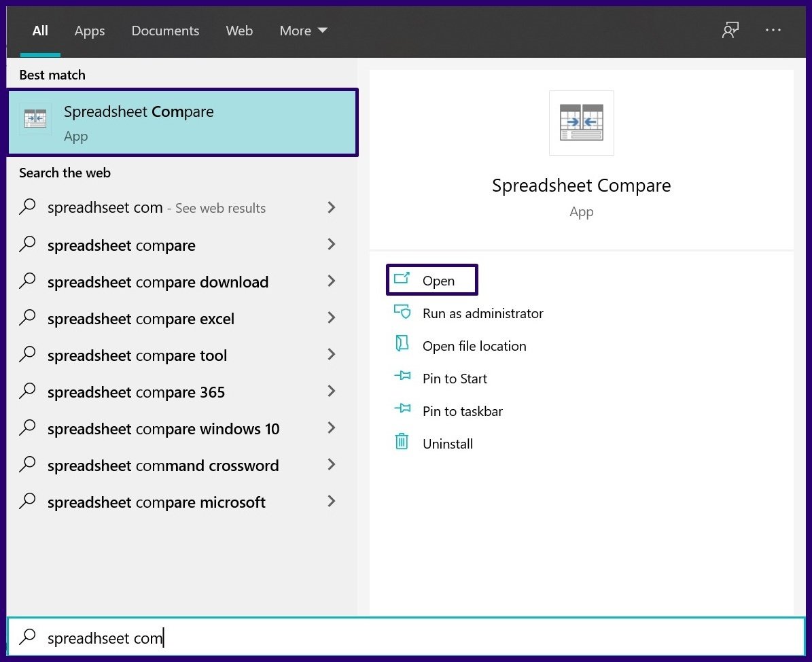Click the feedback person icon top right

[730, 31]
